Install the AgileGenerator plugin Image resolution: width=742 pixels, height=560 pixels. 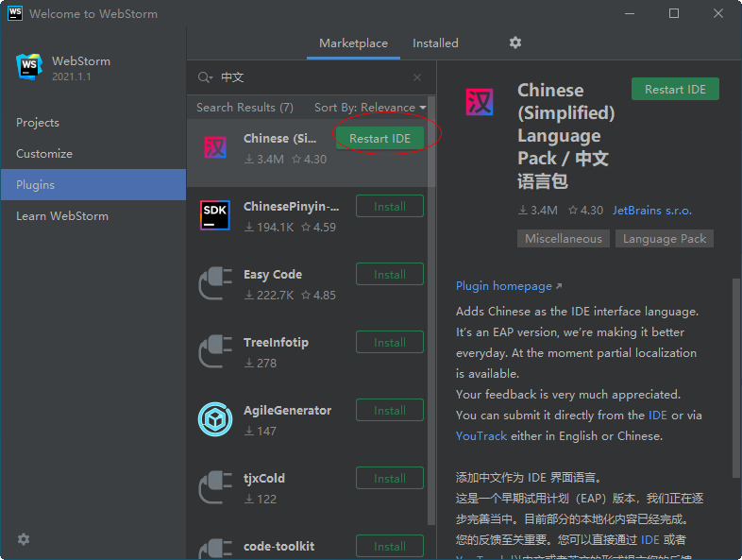pyautogui.click(x=390, y=410)
